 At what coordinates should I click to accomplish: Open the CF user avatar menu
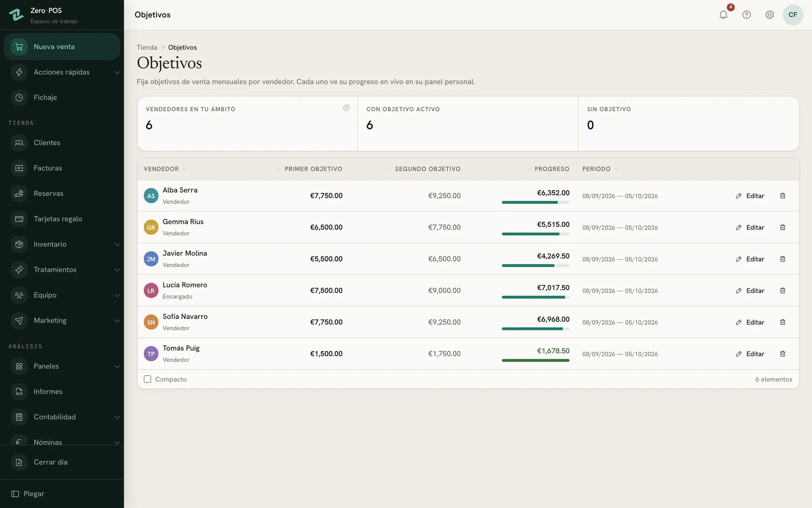point(793,15)
